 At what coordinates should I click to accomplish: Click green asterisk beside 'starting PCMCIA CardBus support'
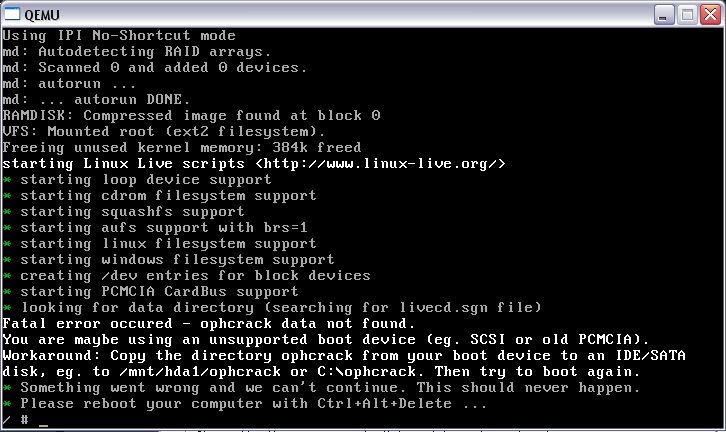[7, 292]
